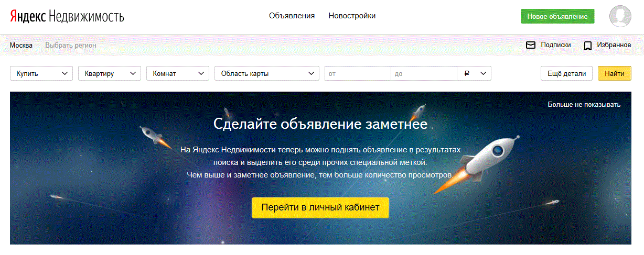Click the Сделайте объявление заметнее heading

pyautogui.click(x=320, y=124)
